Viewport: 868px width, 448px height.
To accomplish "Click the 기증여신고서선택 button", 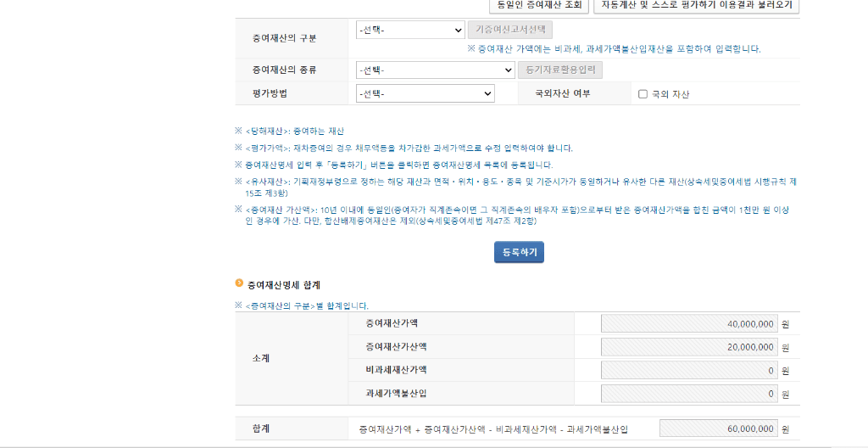I will point(509,31).
